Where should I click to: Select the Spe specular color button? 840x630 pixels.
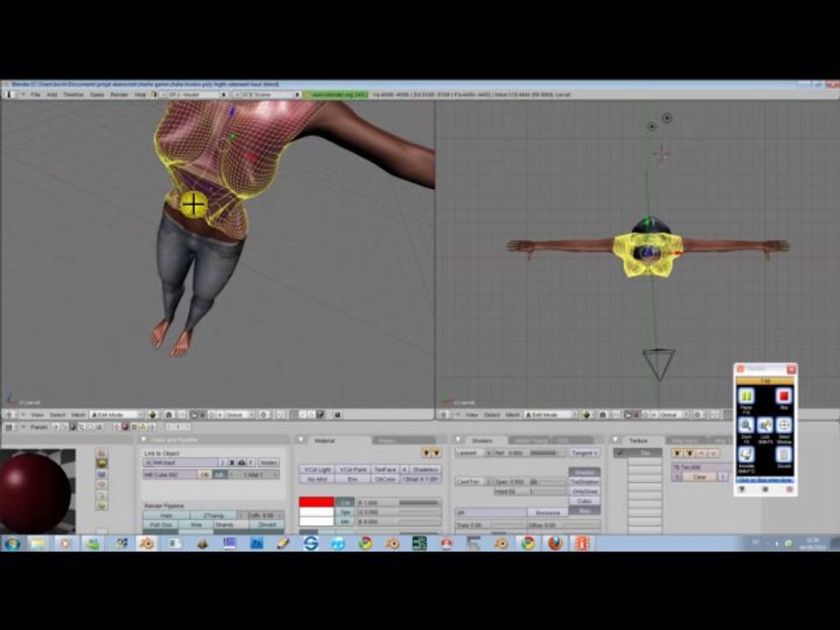point(346,512)
